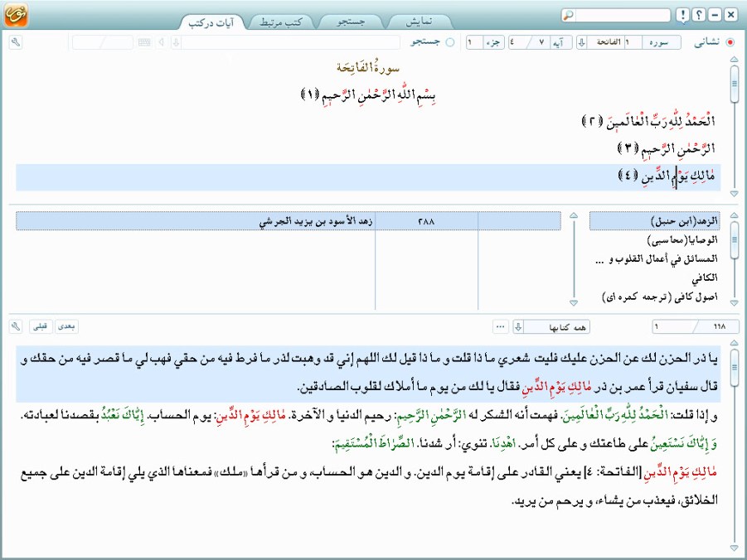Click the magnifier icon in the title search box
This screenshot has width=747, height=560.
click(x=568, y=15)
